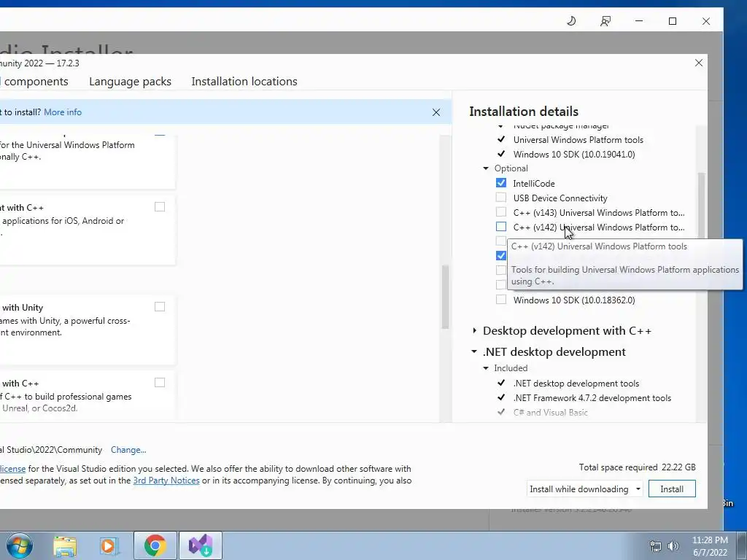
Task: Uncheck the IntelliCode option
Action: (x=500, y=183)
